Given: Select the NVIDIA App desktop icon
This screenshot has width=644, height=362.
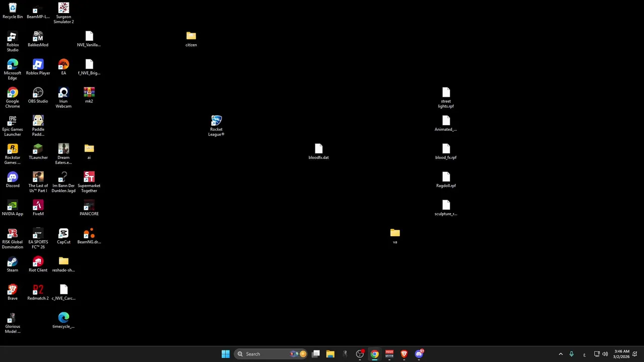Looking at the screenshot, I should (13, 208).
